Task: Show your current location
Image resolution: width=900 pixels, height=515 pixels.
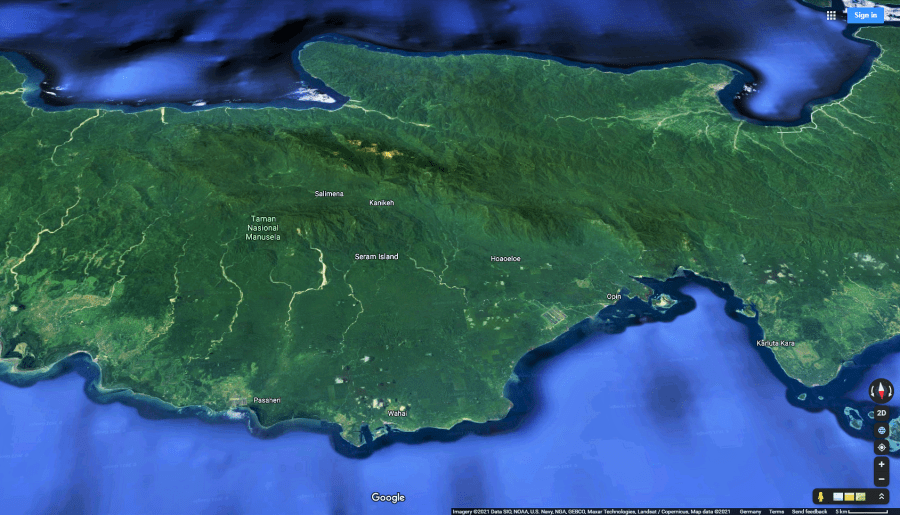Action: coord(881,447)
